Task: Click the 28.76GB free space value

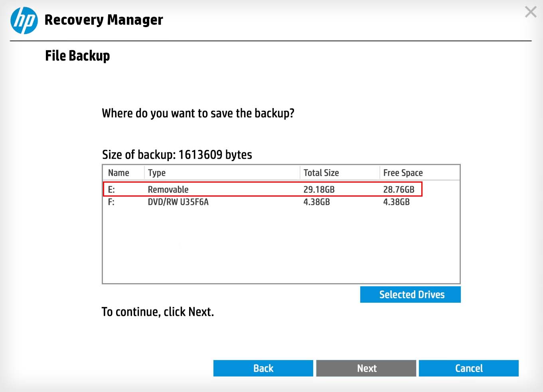Action: click(399, 189)
